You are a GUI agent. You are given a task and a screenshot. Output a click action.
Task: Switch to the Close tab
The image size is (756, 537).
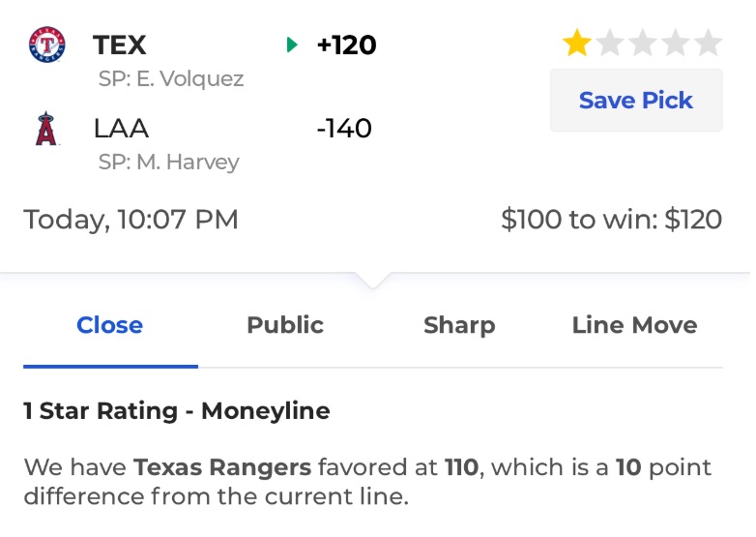(x=110, y=325)
